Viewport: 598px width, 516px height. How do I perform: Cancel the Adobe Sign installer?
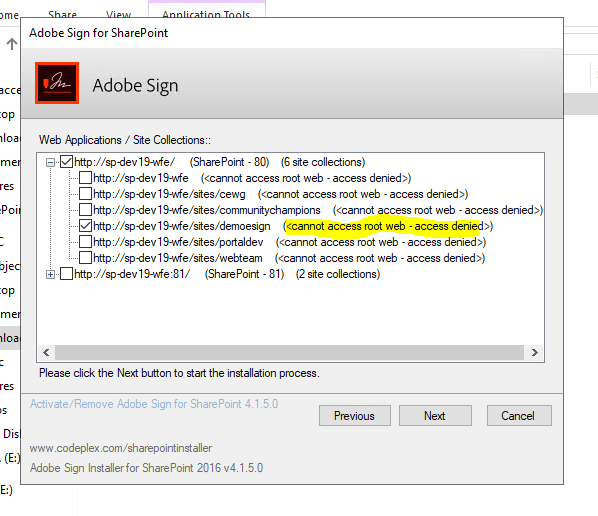point(519,415)
